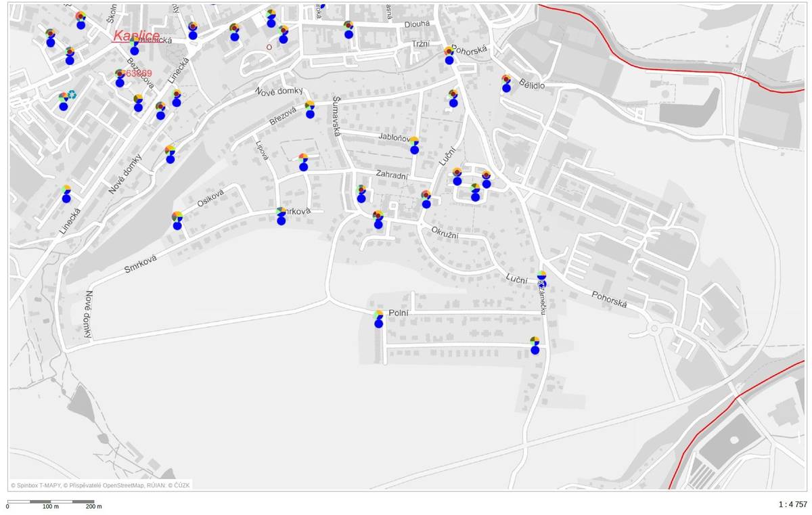Click the marker overlapping the Smrková label near Lipová
Viewport: 812px width, 515px height.
coord(281,217)
